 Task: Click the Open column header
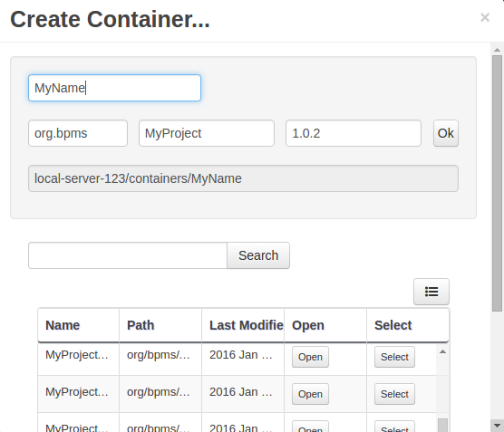(x=325, y=325)
